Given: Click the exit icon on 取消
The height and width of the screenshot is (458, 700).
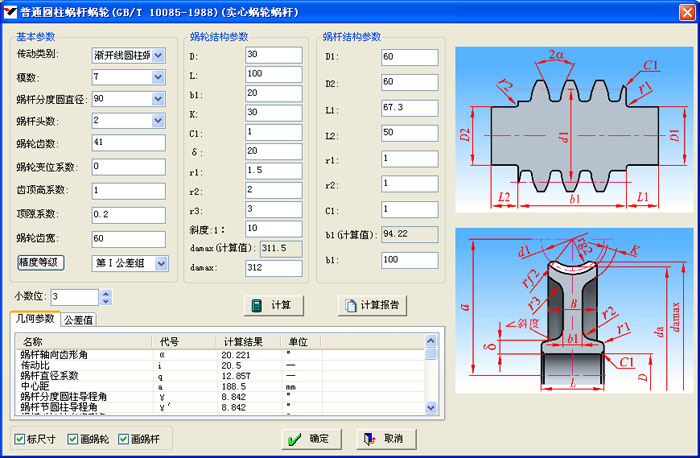Looking at the screenshot, I should point(370,439).
